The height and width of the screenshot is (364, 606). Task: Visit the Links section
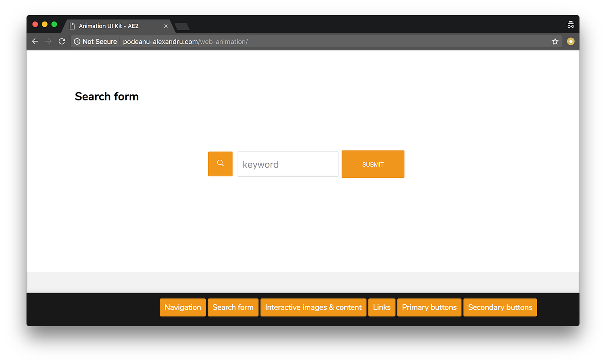[x=382, y=307]
